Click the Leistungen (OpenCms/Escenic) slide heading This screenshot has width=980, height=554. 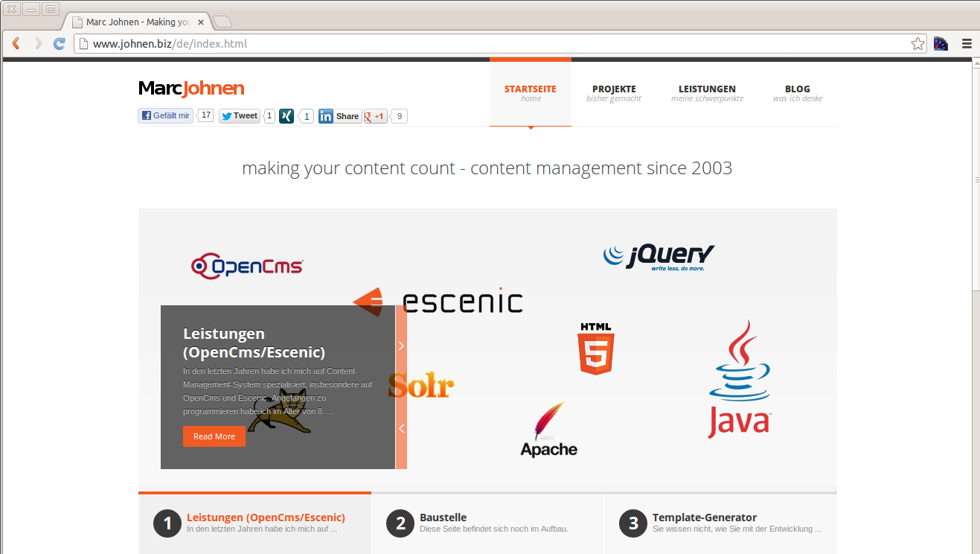click(254, 343)
